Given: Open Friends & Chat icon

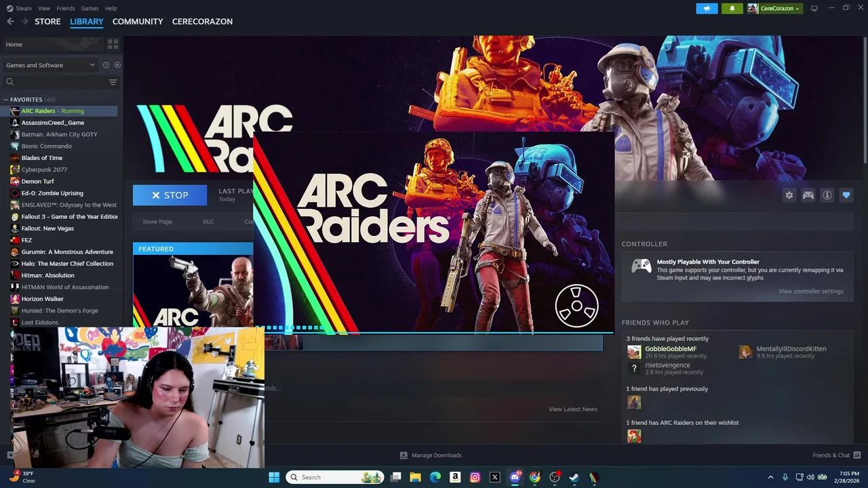Looking at the screenshot, I should tap(857, 455).
